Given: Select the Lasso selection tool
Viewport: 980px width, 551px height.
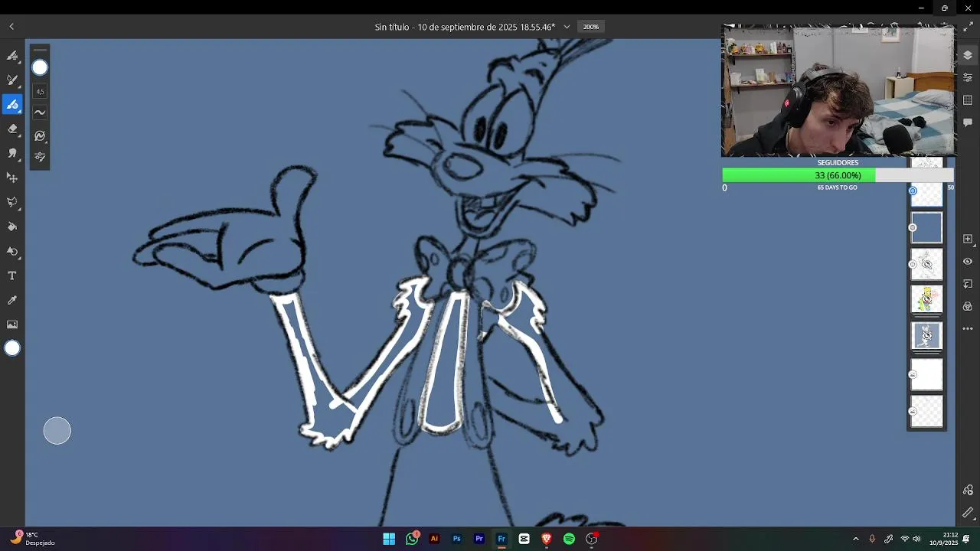Looking at the screenshot, I should point(12,202).
